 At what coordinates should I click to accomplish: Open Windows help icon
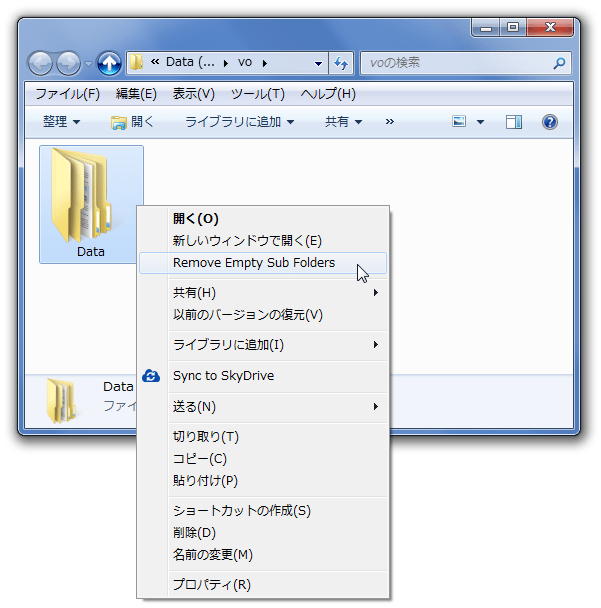(x=549, y=122)
